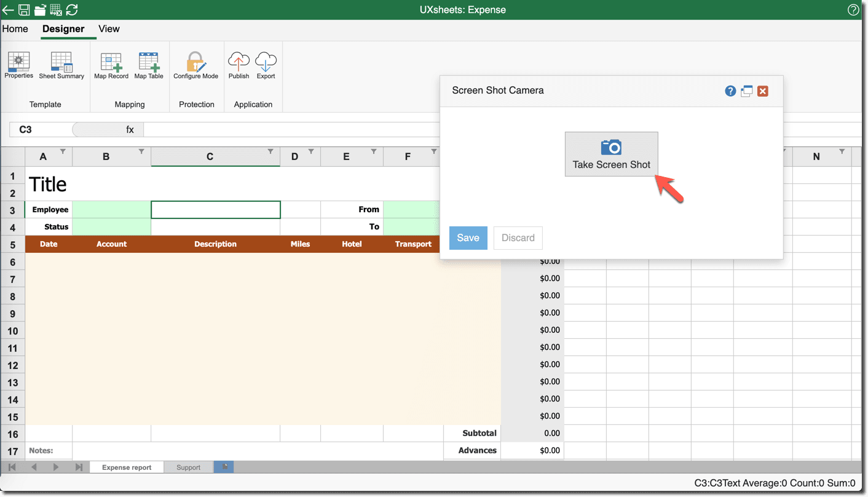
Task: Click the Save button in the dialog
Action: coord(468,238)
